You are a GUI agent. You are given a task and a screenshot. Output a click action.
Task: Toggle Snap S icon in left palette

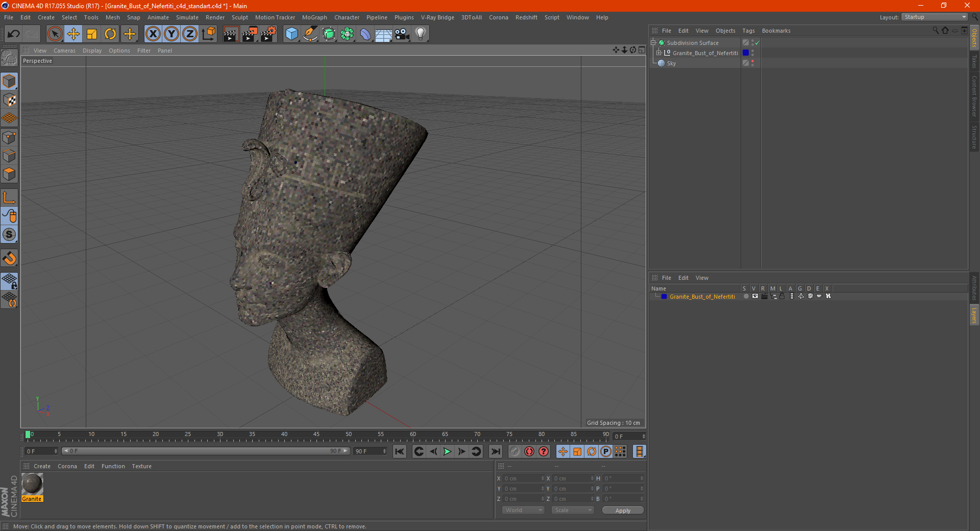tap(9, 234)
